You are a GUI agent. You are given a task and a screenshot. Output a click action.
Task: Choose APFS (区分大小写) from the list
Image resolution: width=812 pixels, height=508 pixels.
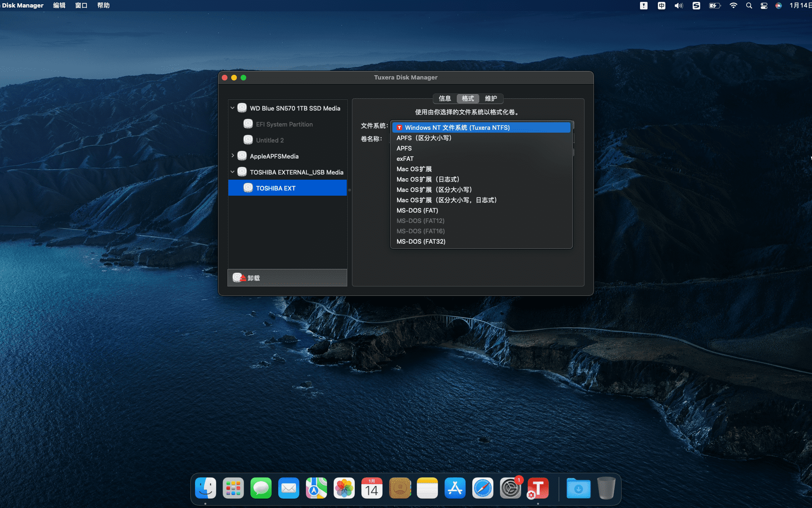[481, 138]
